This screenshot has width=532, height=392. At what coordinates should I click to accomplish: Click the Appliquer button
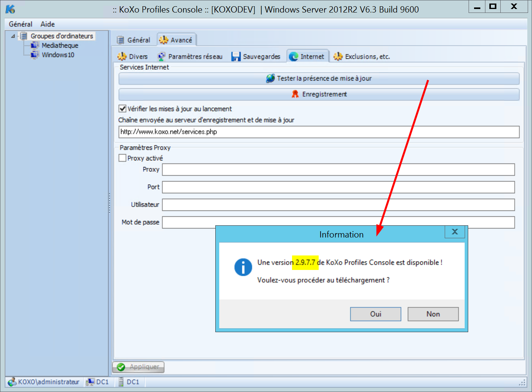[139, 367]
